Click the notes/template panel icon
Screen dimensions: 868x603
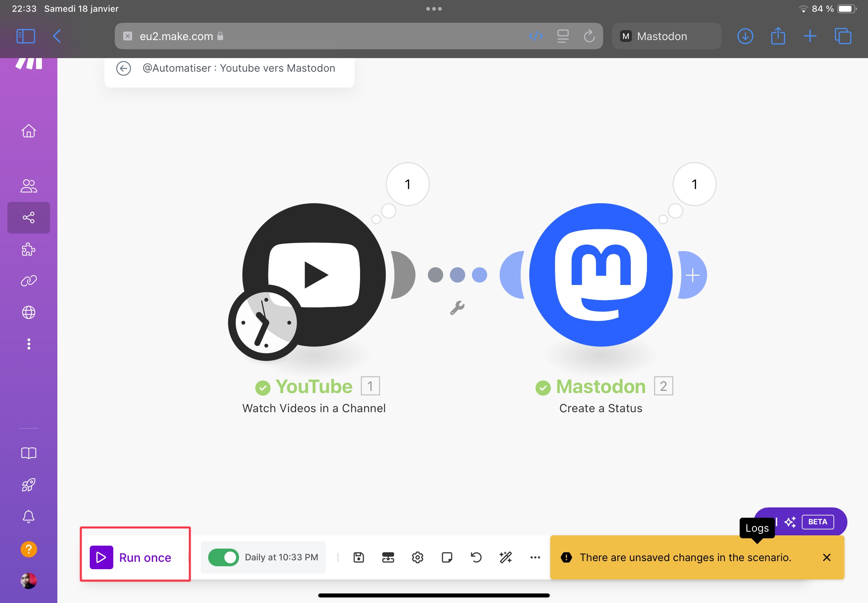tap(447, 557)
